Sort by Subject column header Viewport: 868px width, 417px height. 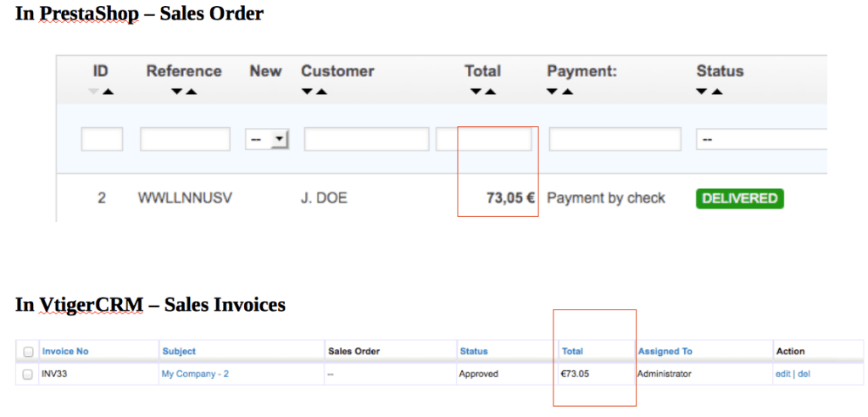(179, 351)
